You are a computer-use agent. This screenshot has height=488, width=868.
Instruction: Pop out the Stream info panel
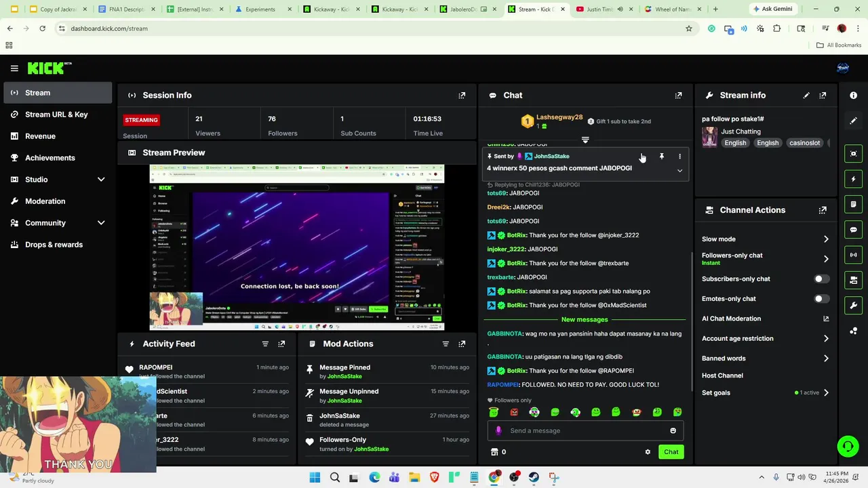[823, 96]
